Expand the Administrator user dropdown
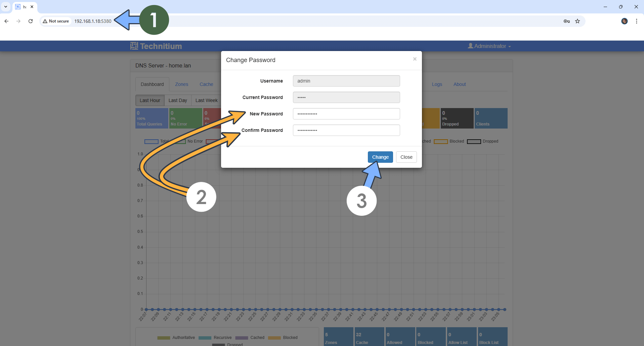This screenshot has height=346, width=644. (489, 46)
